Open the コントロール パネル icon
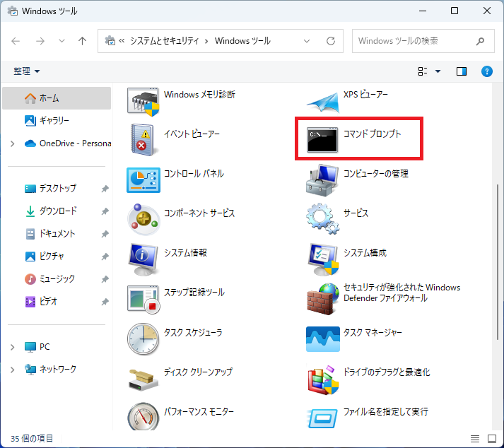The height and width of the screenshot is (448, 504). point(143,180)
